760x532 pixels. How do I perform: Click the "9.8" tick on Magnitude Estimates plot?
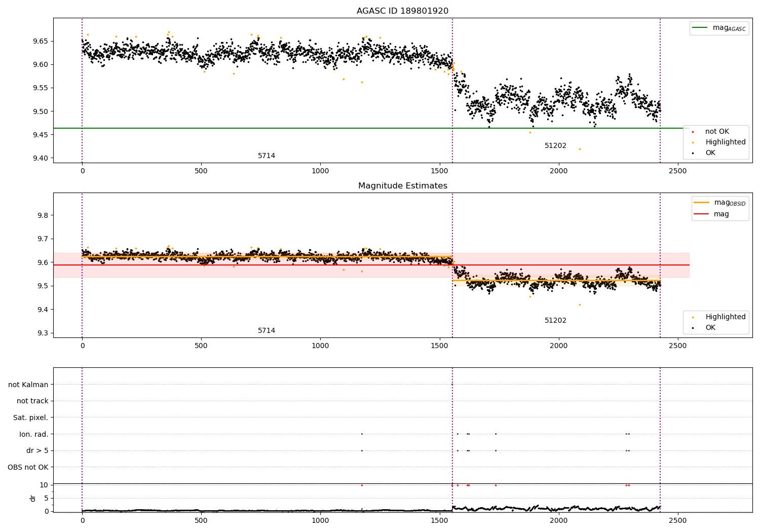[x=43, y=216]
